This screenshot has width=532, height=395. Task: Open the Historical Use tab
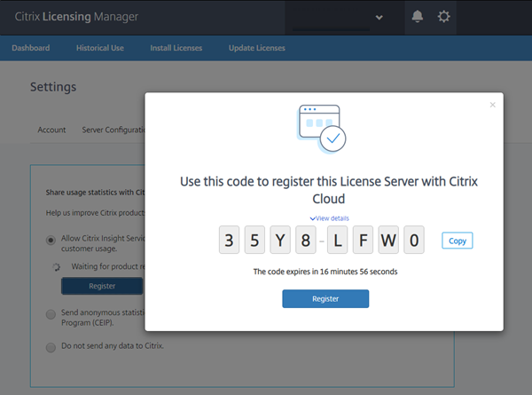point(100,48)
